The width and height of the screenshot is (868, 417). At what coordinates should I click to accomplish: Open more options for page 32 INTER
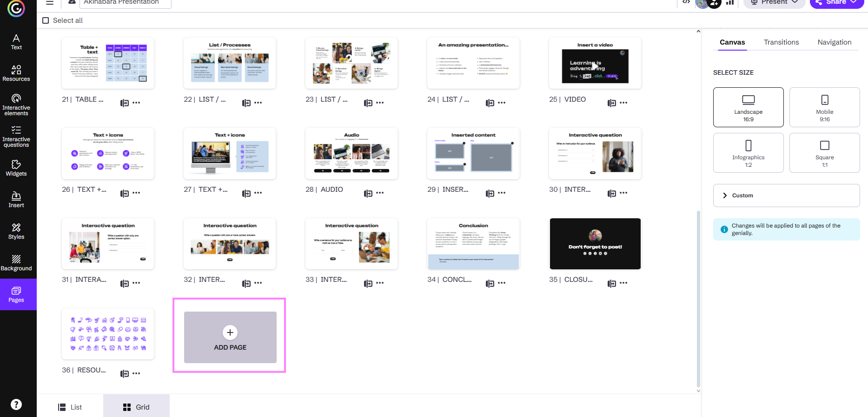click(258, 283)
